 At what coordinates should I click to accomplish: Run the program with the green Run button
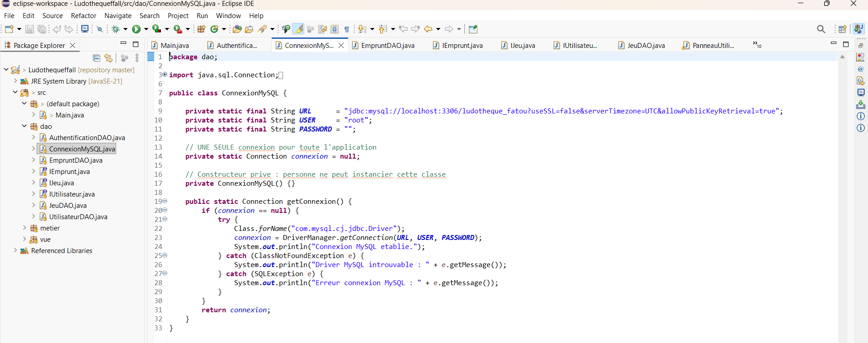(136, 29)
